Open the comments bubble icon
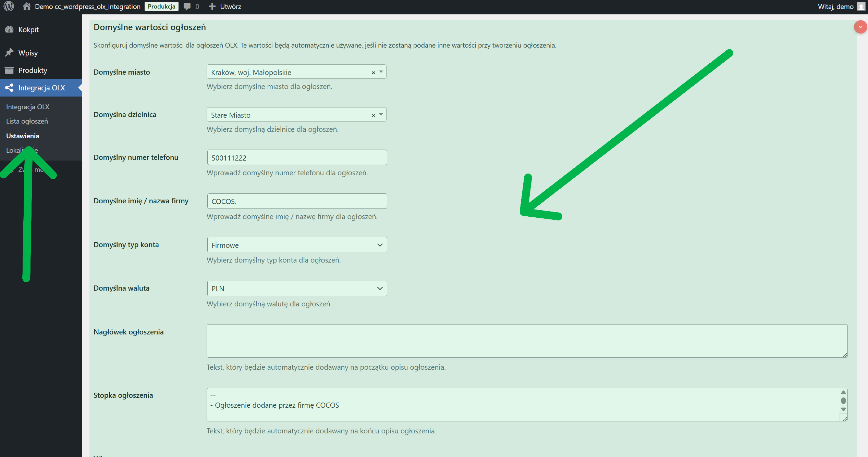 [x=187, y=7]
